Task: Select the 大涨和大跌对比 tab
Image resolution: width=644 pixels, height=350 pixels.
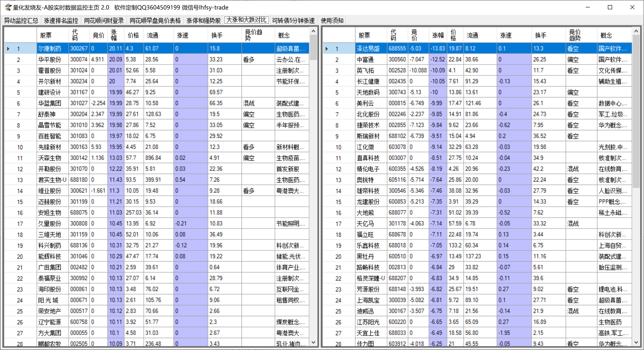Action: (247, 20)
